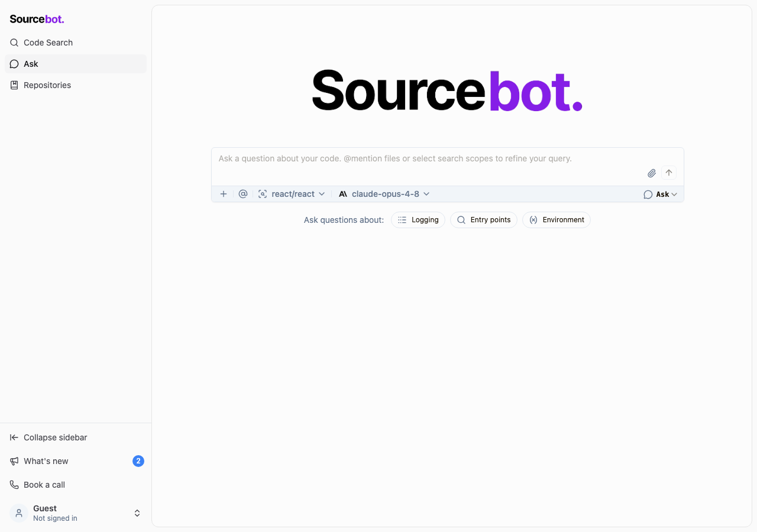Click the Code Search magnifier icon

point(14,43)
